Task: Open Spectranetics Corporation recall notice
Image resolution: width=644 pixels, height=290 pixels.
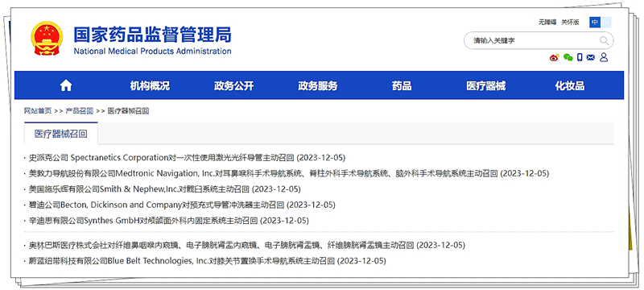Action: (x=187, y=158)
